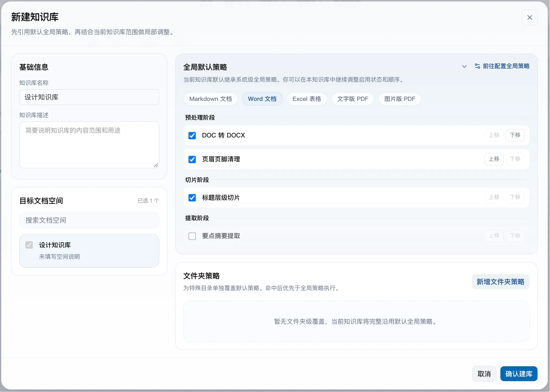Click the 未填写空间说明 text

click(59, 257)
